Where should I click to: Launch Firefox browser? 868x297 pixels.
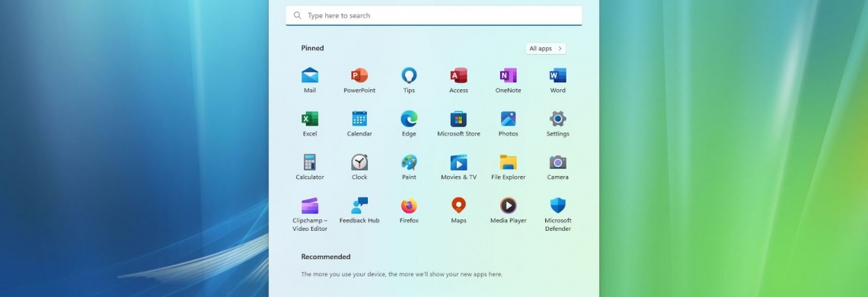pos(409,210)
